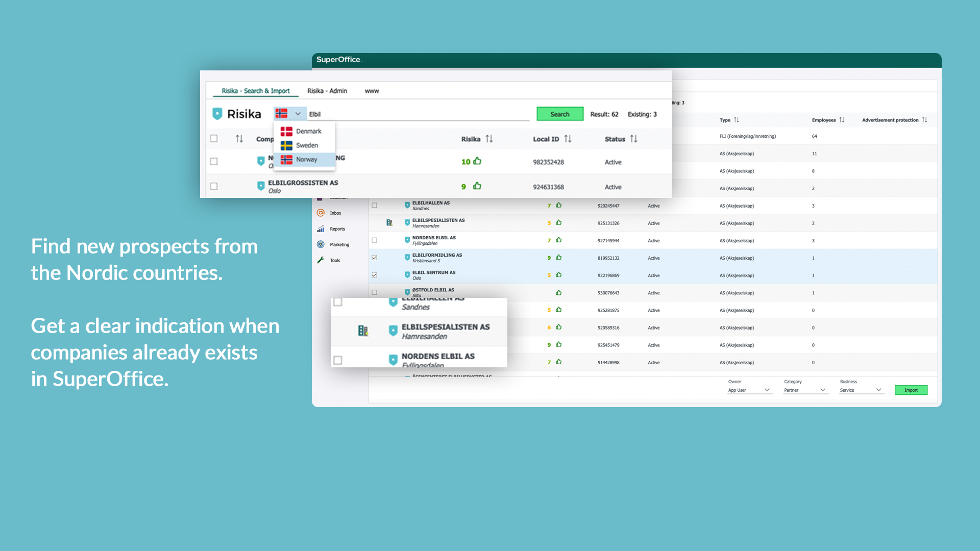This screenshot has height=551, width=980.
Task: Choose Denmark from country list
Action: click(304, 131)
